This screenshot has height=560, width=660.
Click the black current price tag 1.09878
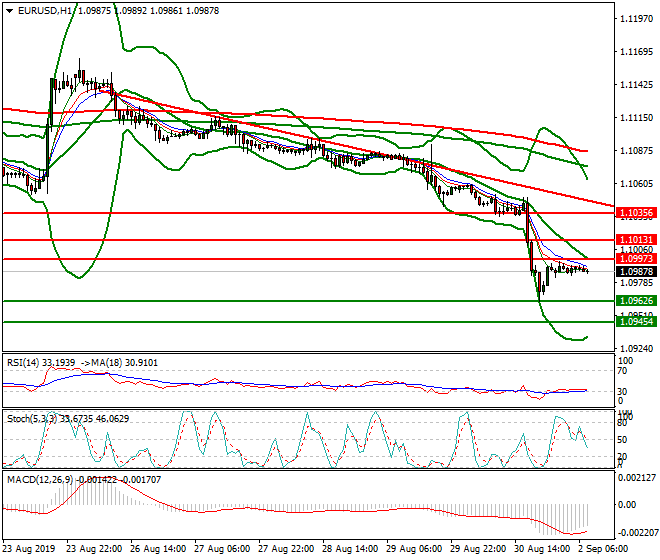click(x=634, y=271)
